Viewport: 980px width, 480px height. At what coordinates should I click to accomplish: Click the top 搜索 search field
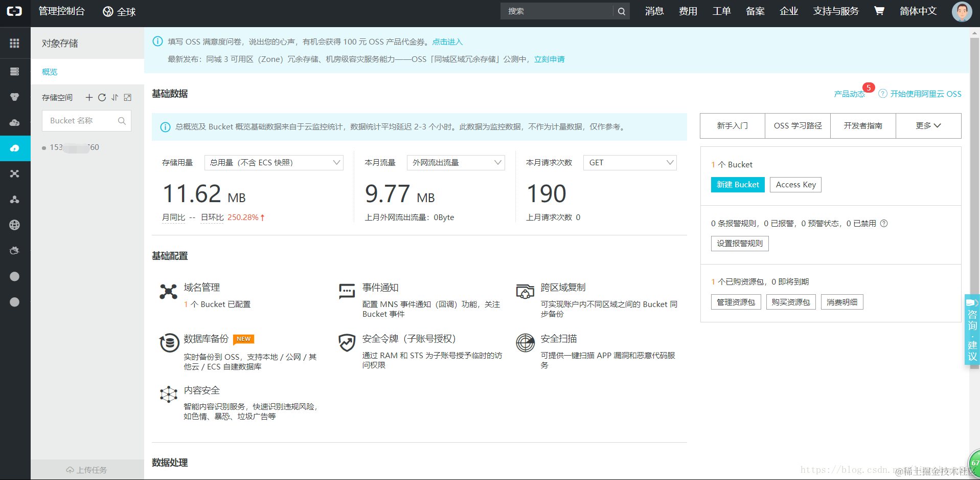[x=557, y=11]
